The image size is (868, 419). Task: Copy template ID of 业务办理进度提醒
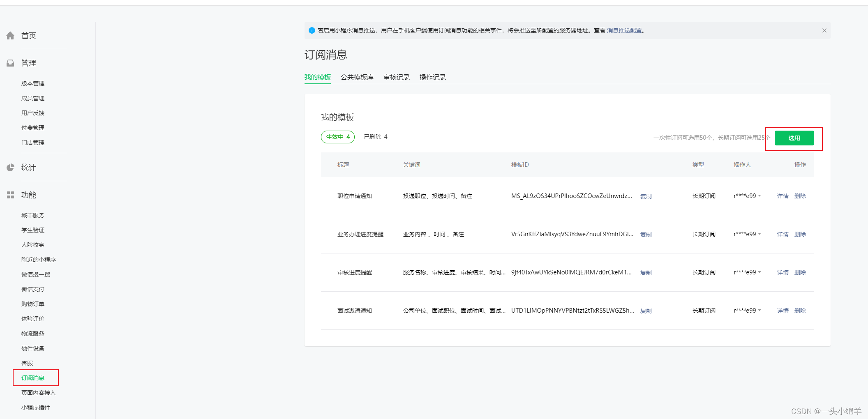646,235
